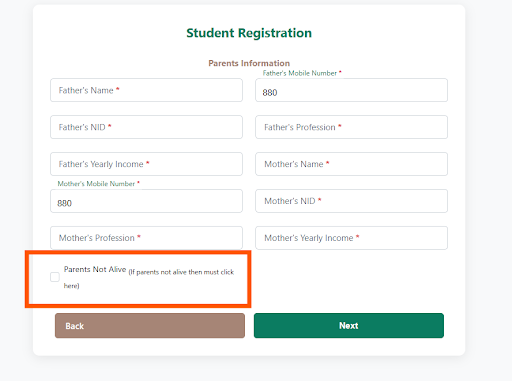The width and height of the screenshot is (512, 381).
Task: Click into Mother's Mobile Number input showing 880
Action: (146, 201)
